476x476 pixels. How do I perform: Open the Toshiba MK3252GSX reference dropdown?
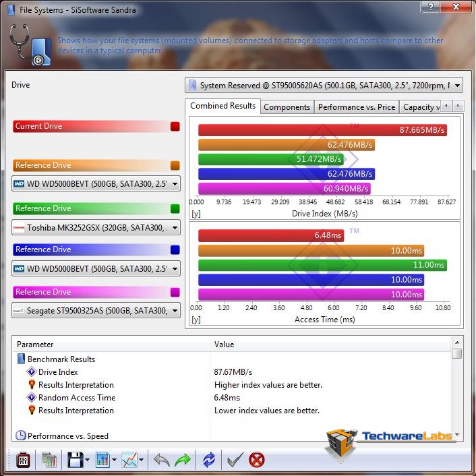click(x=96, y=227)
